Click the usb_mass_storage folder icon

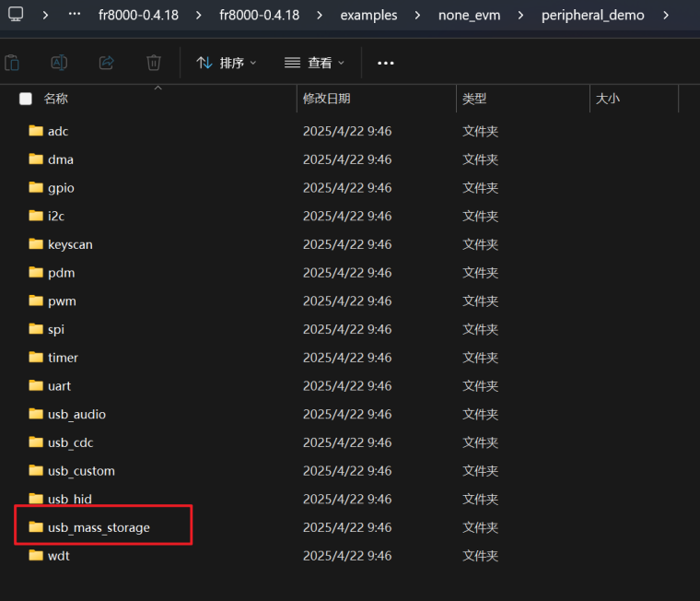tap(36, 527)
